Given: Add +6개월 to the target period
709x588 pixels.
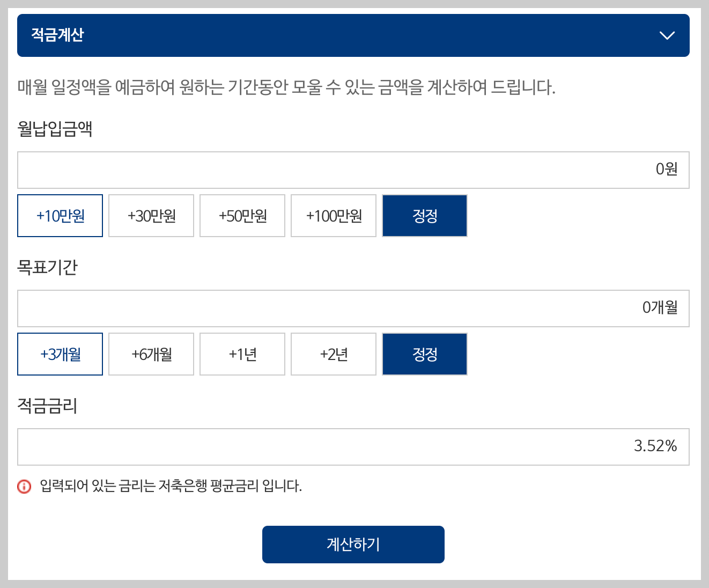Looking at the screenshot, I should click(x=151, y=354).
